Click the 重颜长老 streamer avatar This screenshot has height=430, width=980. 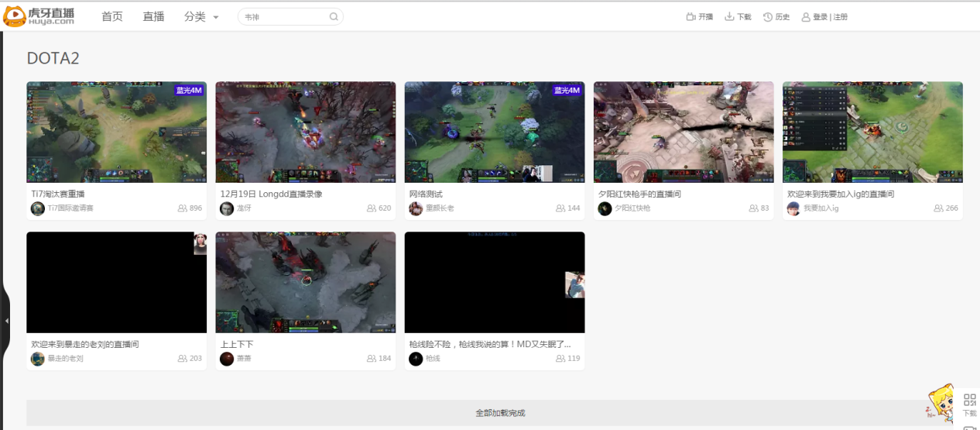(x=416, y=208)
